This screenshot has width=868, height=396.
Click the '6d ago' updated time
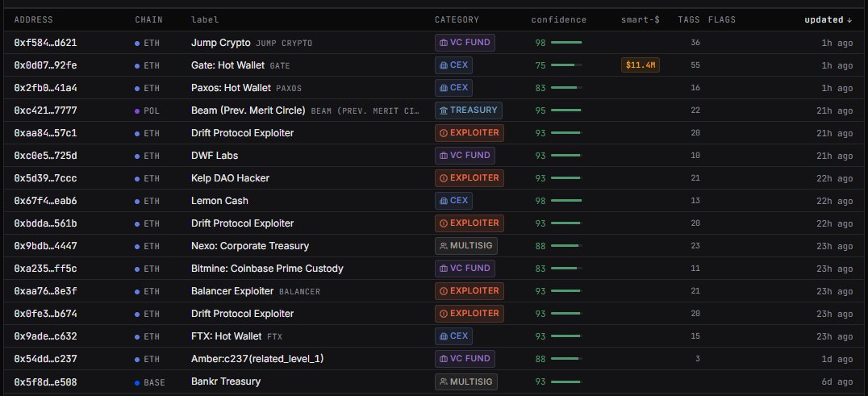pos(837,382)
